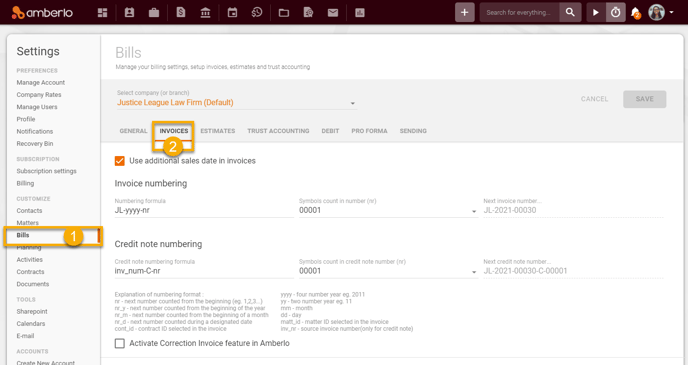The height and width of the screenshot is (365, 688).
Task: Click the plus button to add new
Action: (465, 12)
